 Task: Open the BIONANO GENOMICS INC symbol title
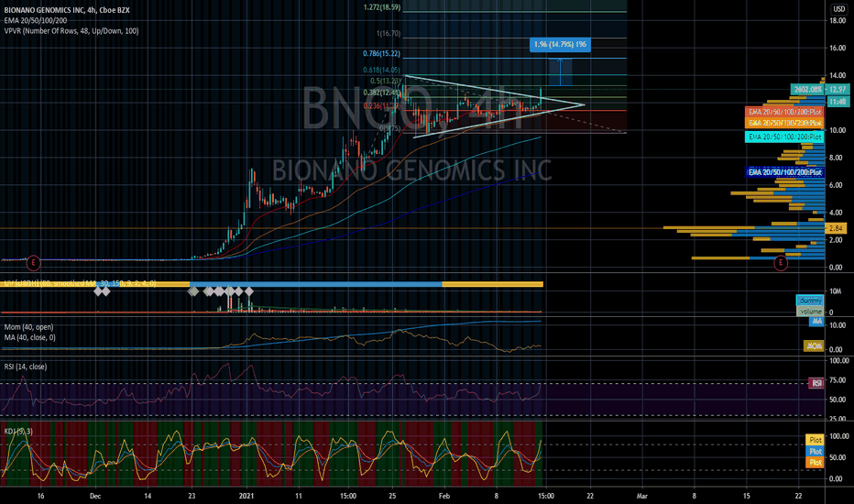[67, 10]
